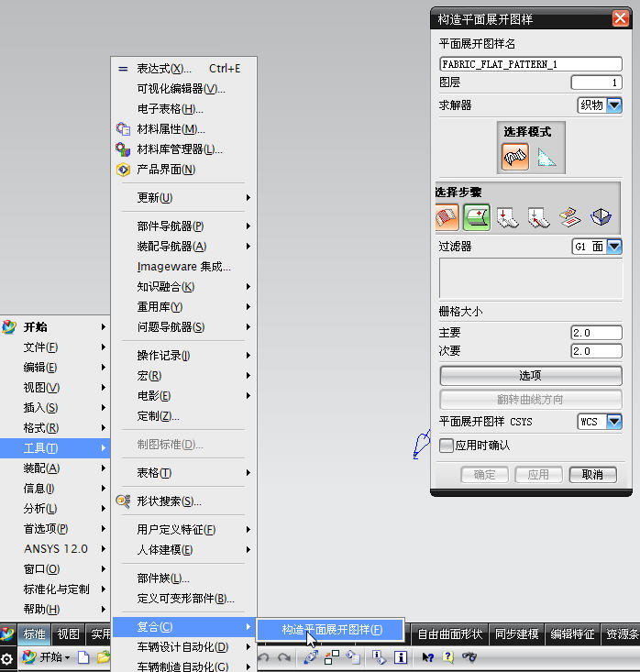Open Shape Search (形状搜索) icon entry
Screen dimensions: 640x672
point(123,501)
